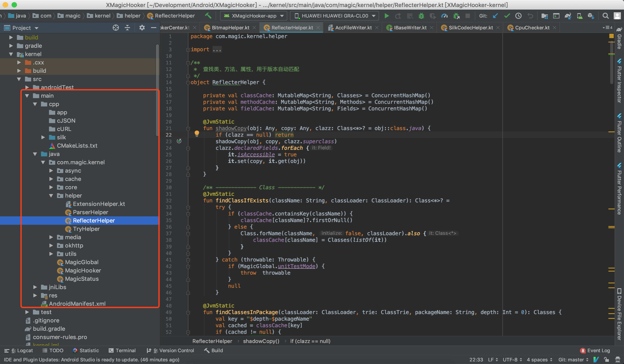Open the Build tool window
This screenshot has width=624, height=364.
[x=214, y=350]
